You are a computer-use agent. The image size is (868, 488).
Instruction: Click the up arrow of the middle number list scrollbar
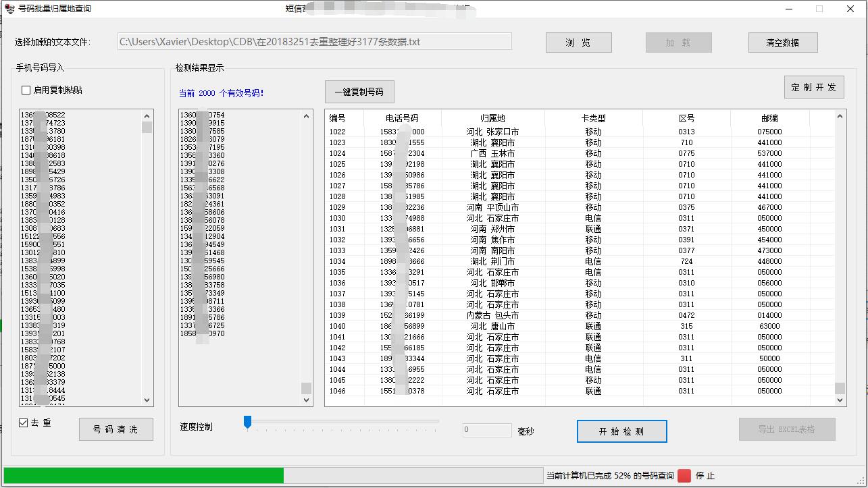pyautogui.click(x=307, y=116)
